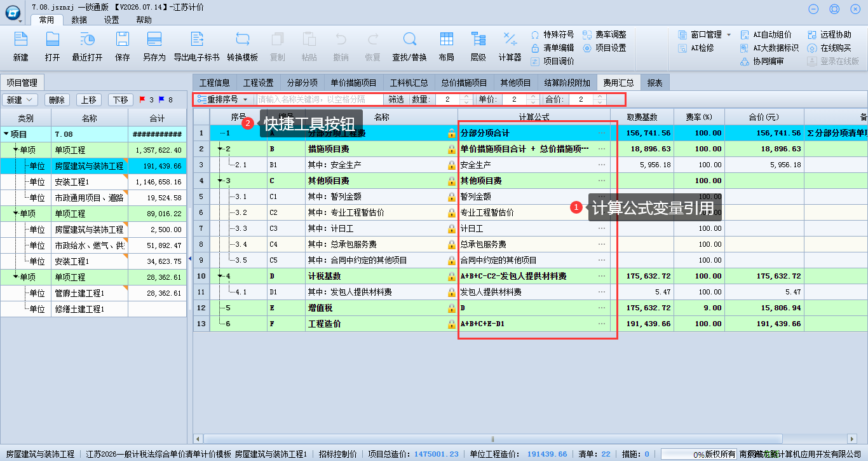This screenshot has width=868, height=461.
Task: Open the 最近打开 recent files icon
Action: (87, 46)
